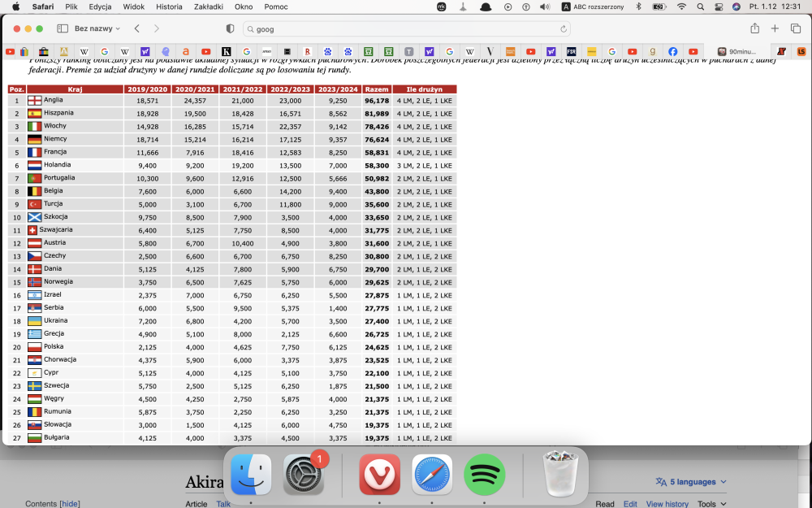Click the address bar with goog
Screen dimensions: 812x508
point(406,28)
